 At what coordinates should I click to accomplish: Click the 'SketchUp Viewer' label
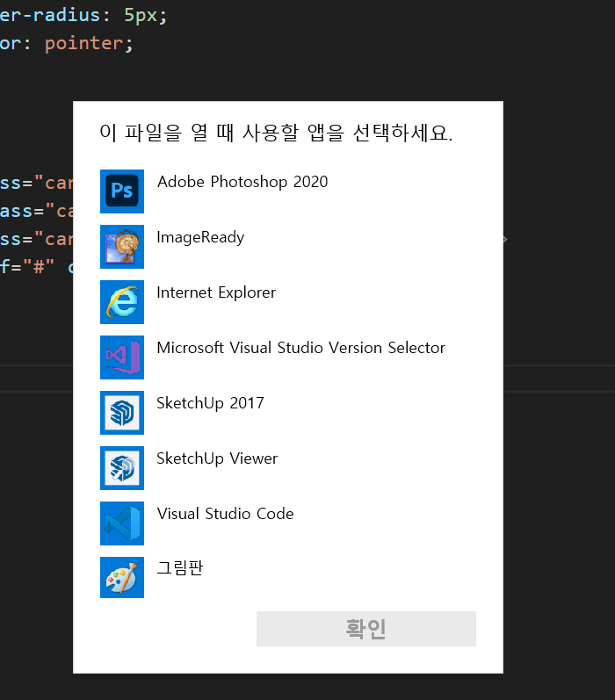pyautogui.click(x=217, y=458)
